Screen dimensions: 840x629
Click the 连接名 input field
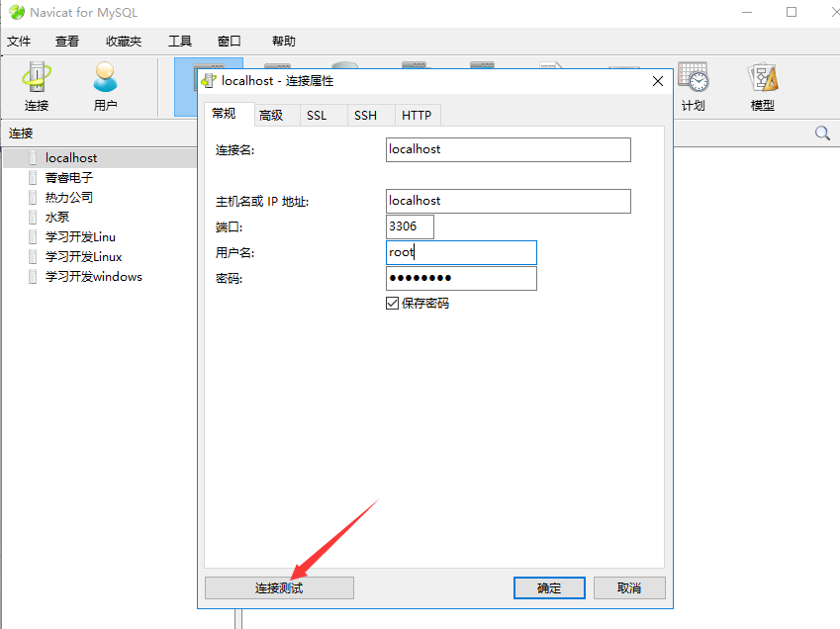[509, 150]
